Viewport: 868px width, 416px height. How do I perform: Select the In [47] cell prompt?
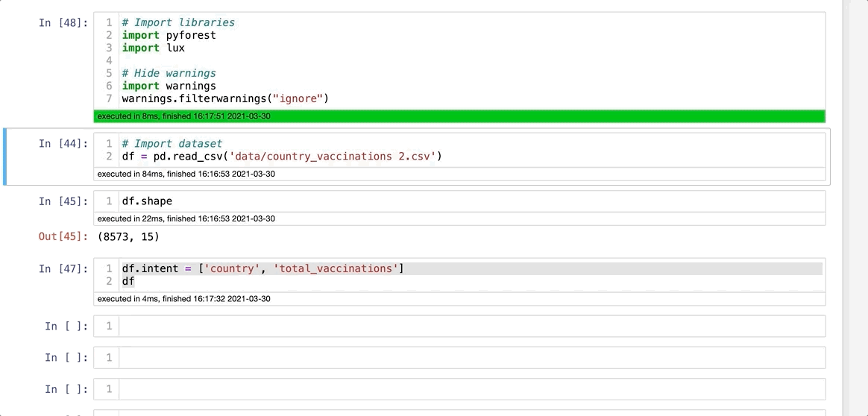tap(63, 268)
